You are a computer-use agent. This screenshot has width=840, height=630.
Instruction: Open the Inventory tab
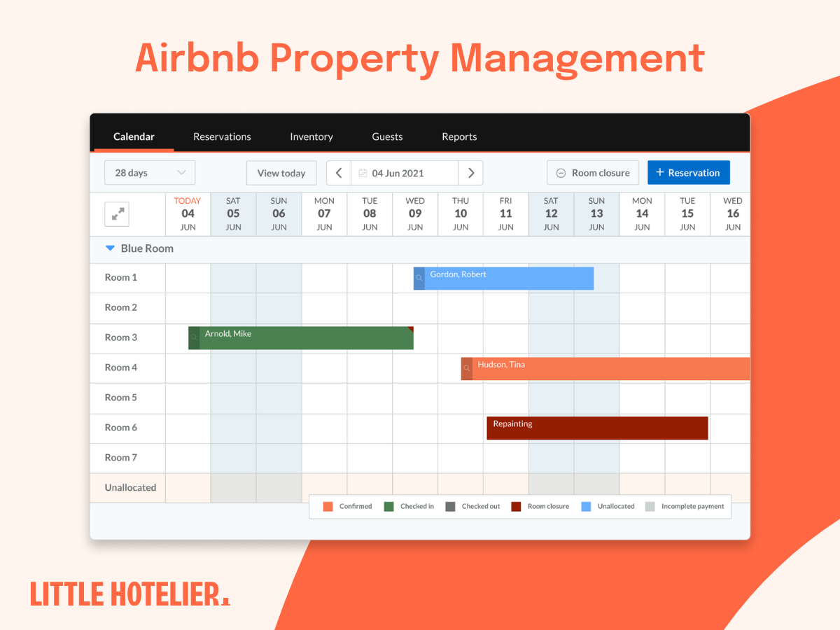[311, 136]
